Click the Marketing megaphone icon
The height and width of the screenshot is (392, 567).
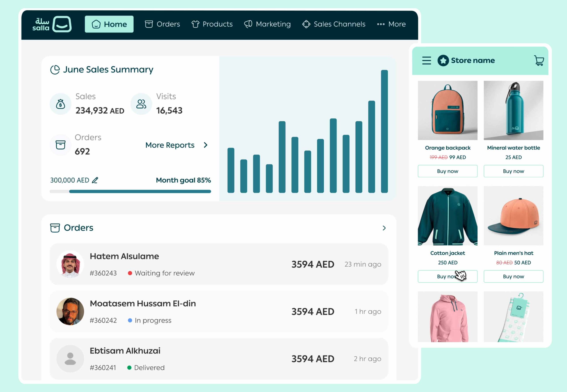(248, 24)
